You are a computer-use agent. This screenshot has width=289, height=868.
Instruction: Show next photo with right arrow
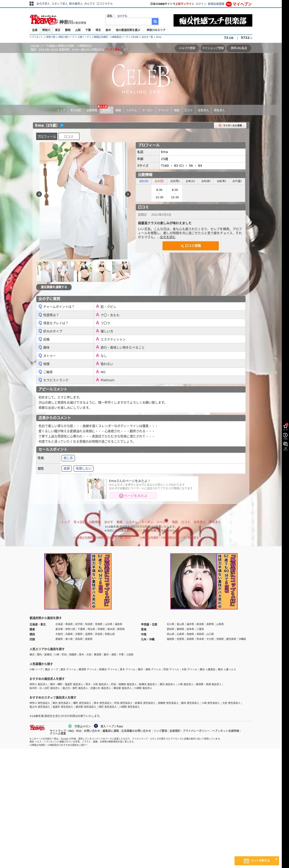coord(128,194)
